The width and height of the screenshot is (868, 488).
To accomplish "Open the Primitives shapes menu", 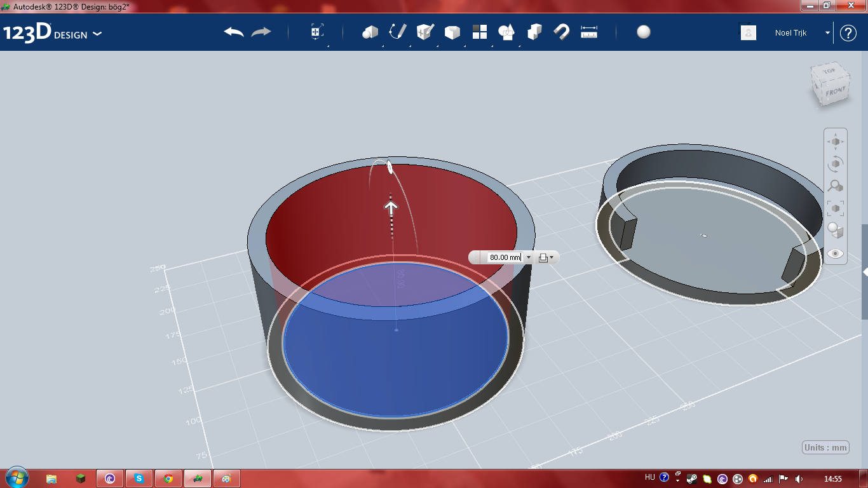I will 370,32.
